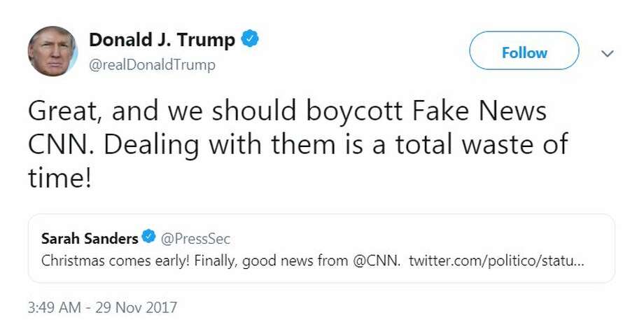This screenshot has width=644, height=327.
Task: Open the @PressSec handle
Action: coord(196,239)
